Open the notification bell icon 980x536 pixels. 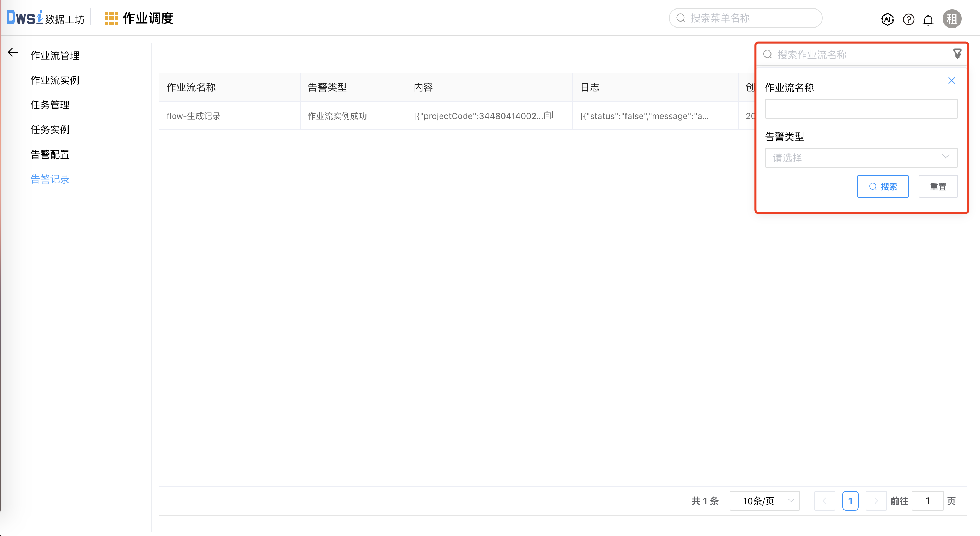tap(928, 19)
